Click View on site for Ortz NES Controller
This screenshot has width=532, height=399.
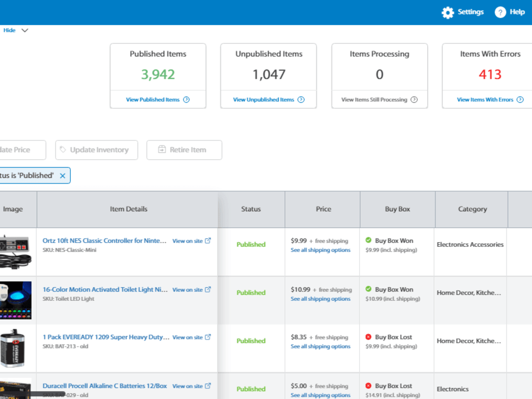(x=187, y=241)
